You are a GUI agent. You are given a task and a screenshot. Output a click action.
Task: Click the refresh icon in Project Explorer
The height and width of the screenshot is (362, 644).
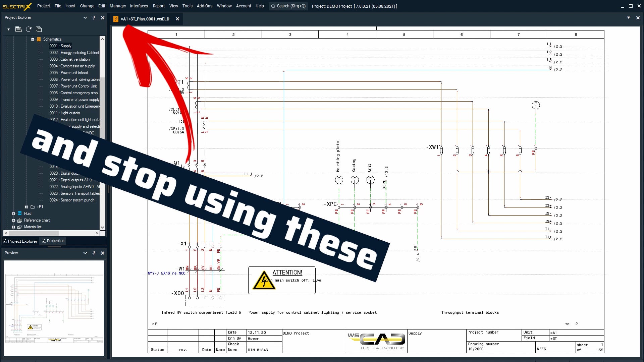(x=29, y=29)
